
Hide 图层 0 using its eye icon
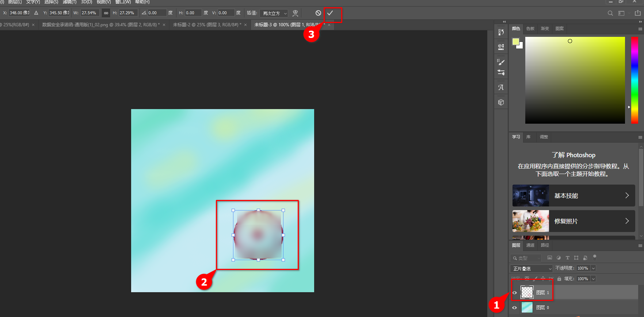point(515,308)
